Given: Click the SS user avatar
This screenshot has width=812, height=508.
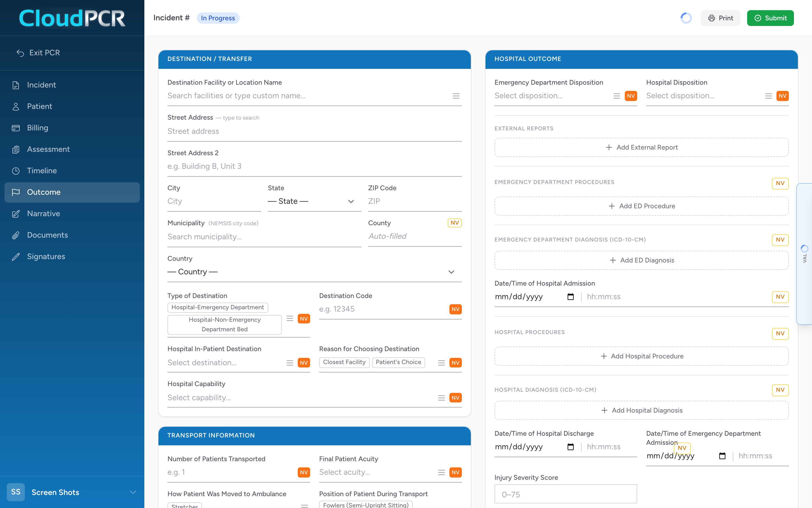Looking at the screenshot, I should (x=16, y=492).
